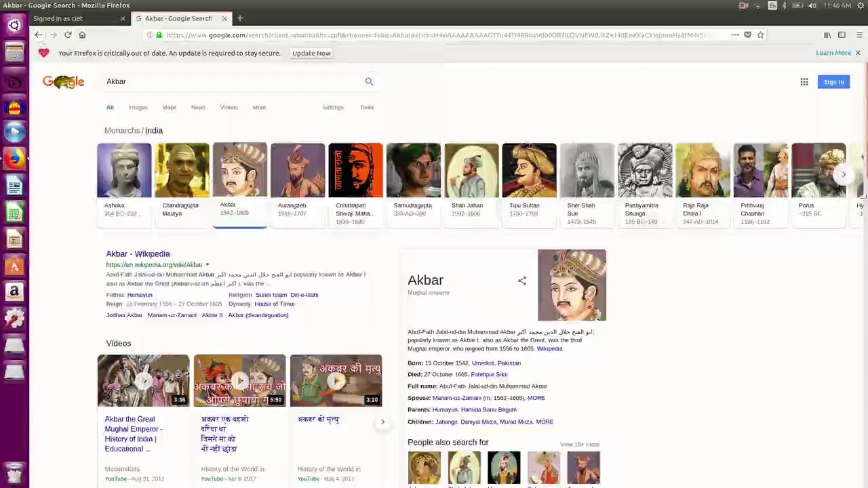Select the Shah Jahan monarch card
868x488 pixels.
pos(471,184)
